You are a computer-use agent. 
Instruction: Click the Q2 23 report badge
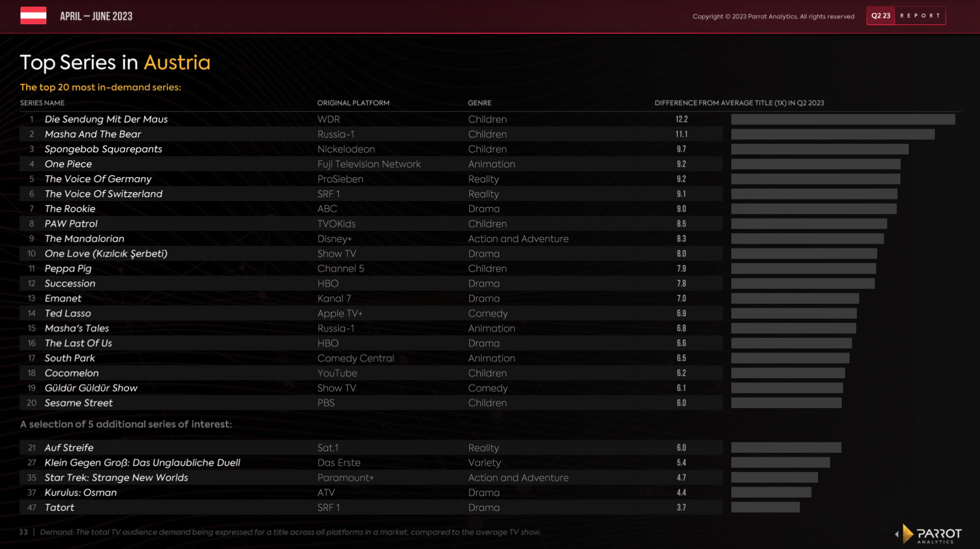[x=906, y=16]
